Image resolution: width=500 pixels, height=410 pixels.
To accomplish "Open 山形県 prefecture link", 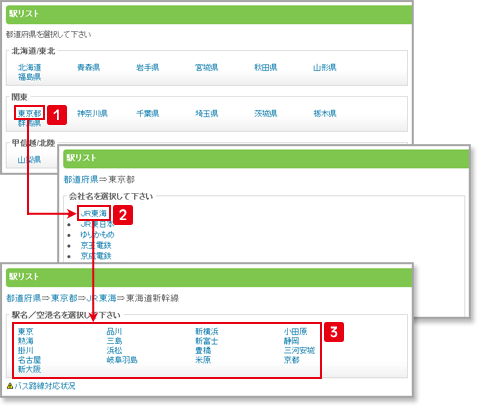I will pos(325,67).
